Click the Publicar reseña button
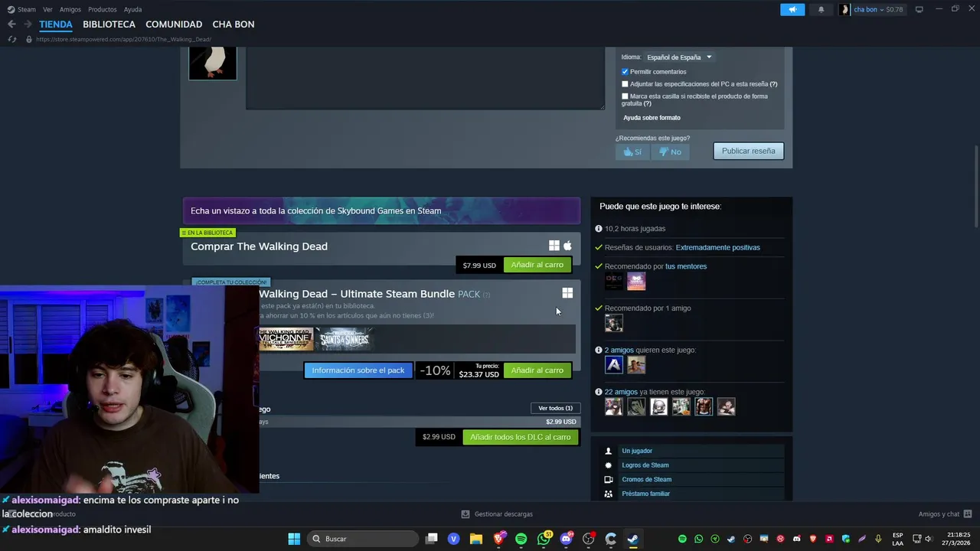 click(x=748, y=151)
